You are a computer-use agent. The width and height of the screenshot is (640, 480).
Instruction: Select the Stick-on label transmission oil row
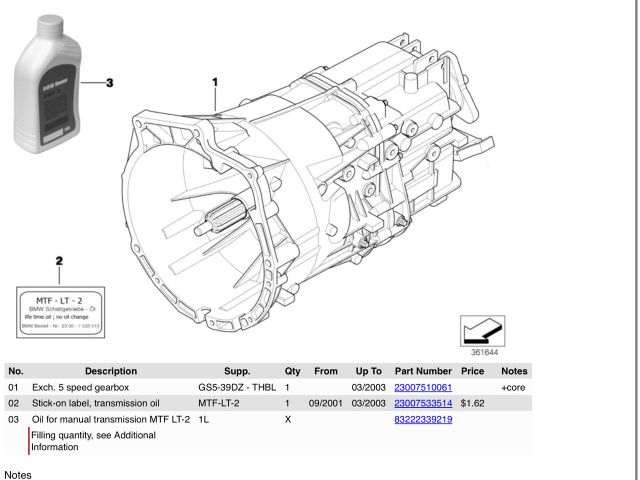pyautogui.click(x=110, y=403)
